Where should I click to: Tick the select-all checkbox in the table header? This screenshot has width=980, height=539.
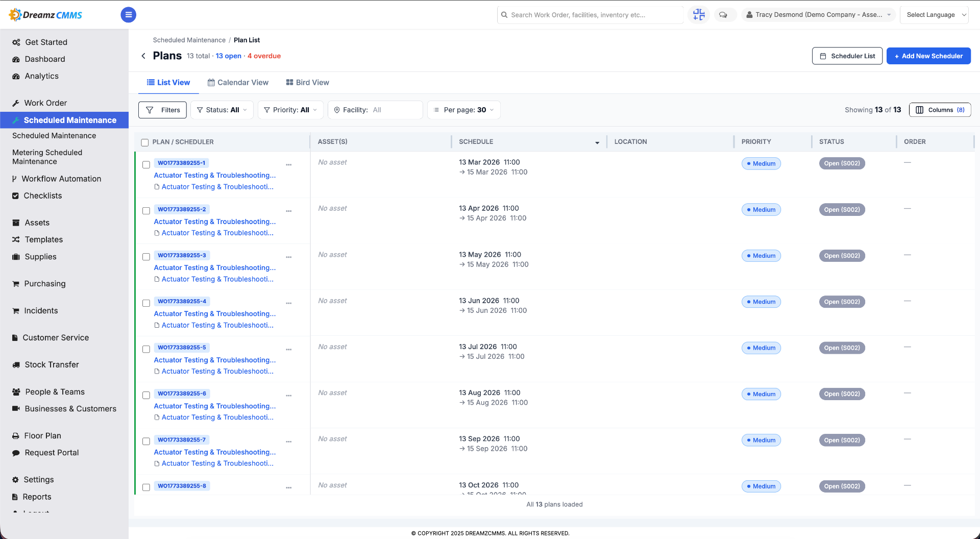145,142
